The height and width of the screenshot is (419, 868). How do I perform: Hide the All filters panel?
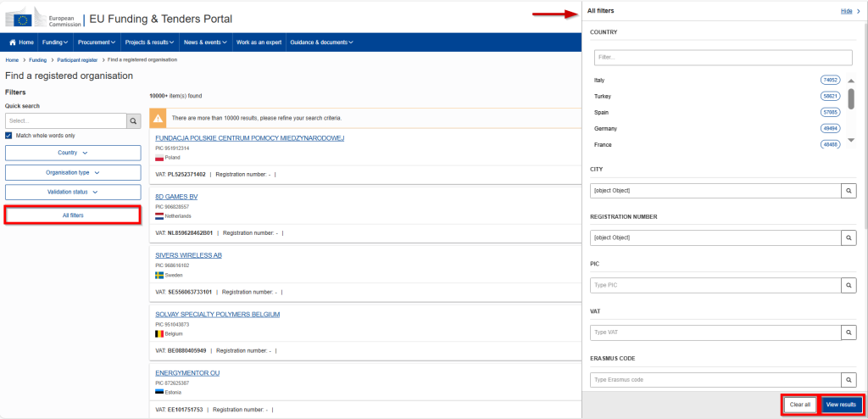coord(850,11)
